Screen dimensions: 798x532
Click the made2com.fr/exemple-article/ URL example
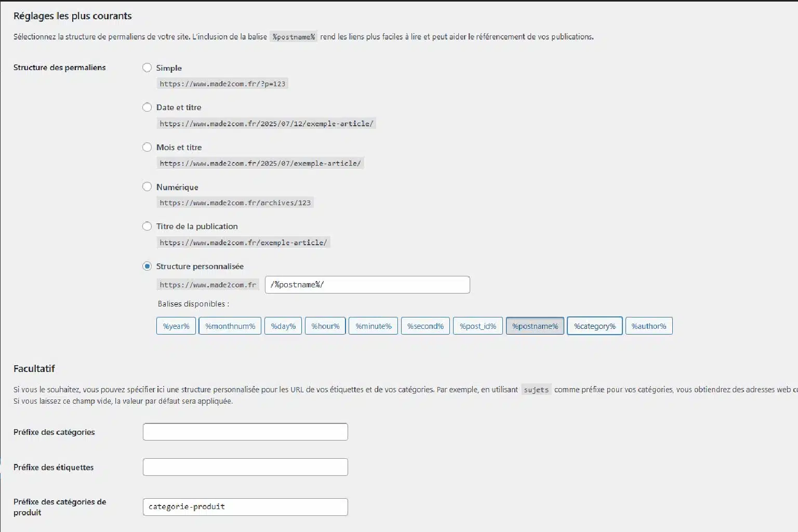tap(244, 243)
